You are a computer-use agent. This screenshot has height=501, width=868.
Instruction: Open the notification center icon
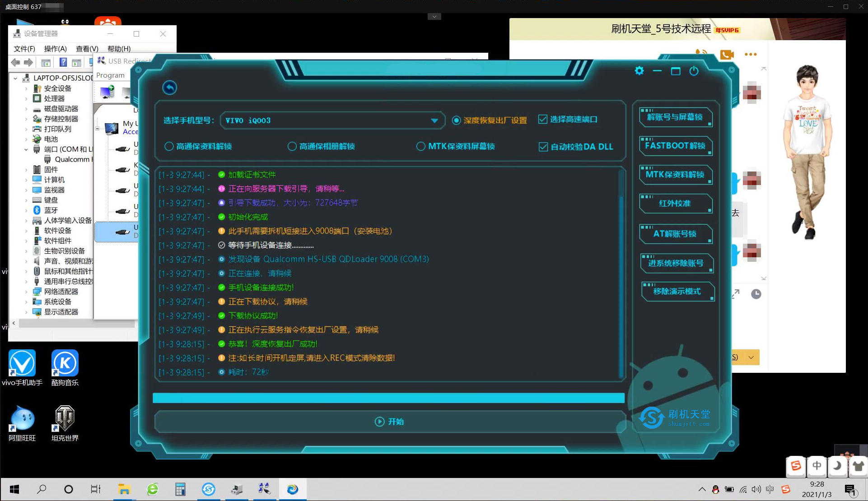pos(850,490)
